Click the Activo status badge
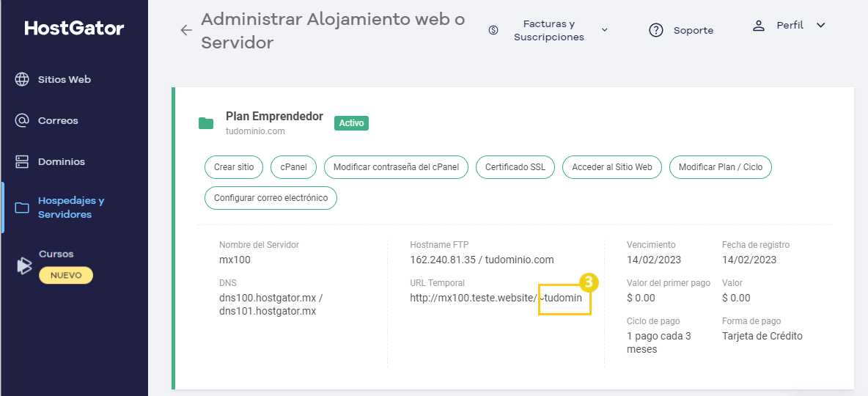The height and width of the screenshot is (396, 868). (351, 123)
